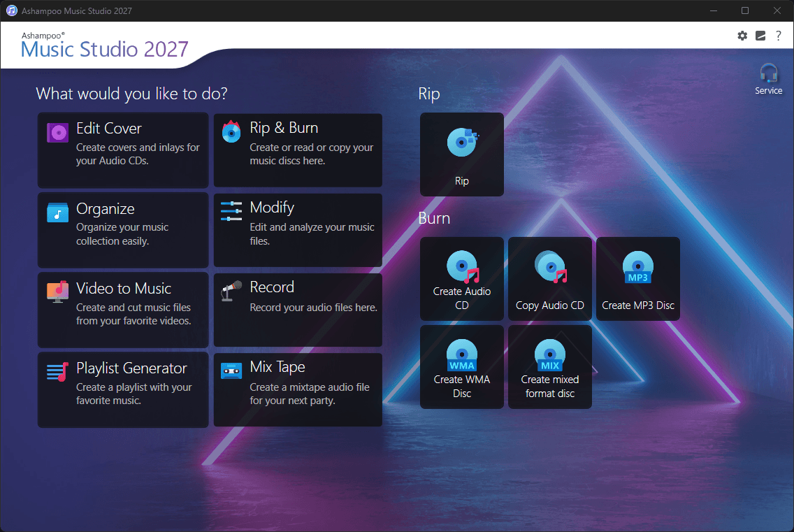Click the Rip disc button

462,154
